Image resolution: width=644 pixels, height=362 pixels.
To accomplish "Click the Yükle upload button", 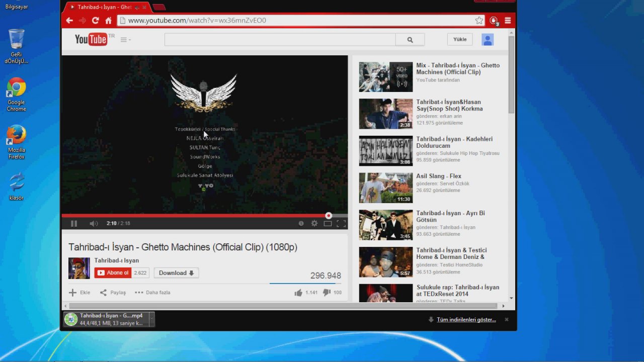I will point(460,39).
